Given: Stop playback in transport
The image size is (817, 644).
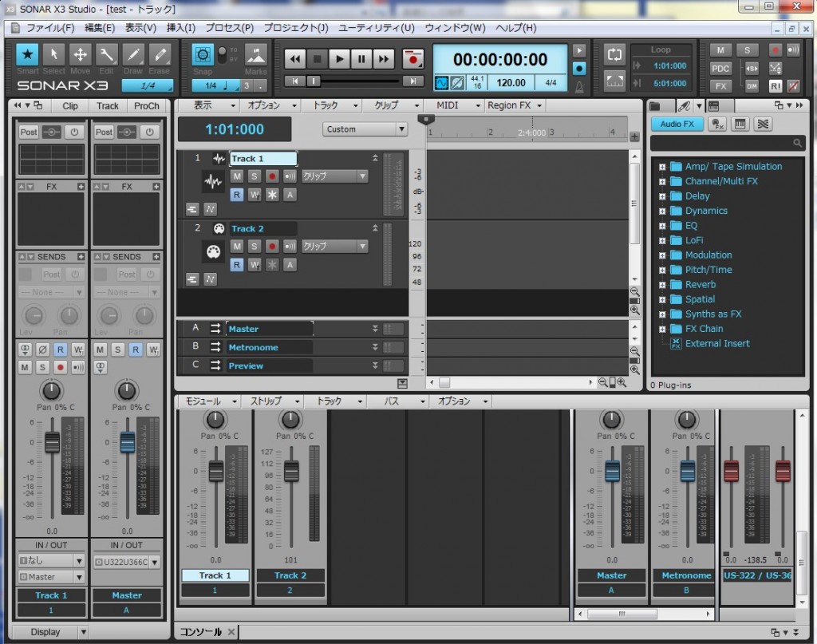Looking at the screenshot, I should point(317,59).
